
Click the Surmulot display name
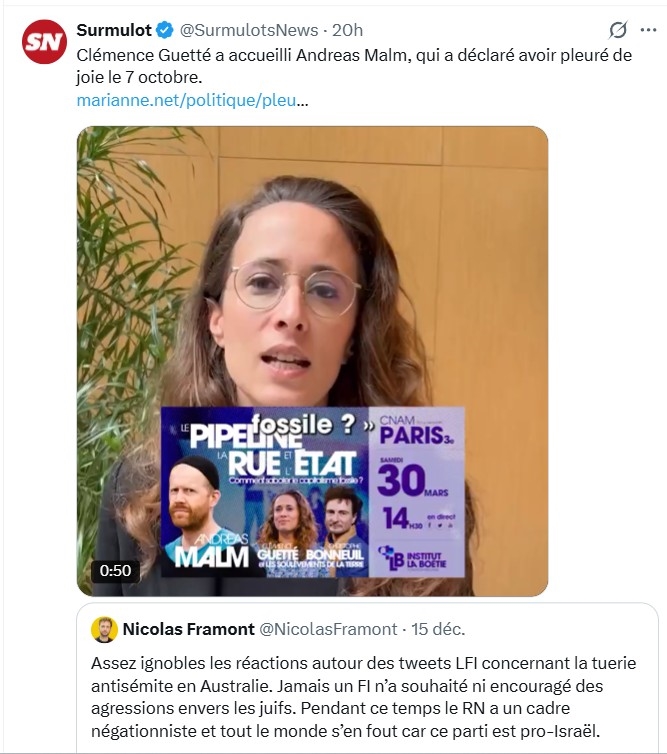(114, 30)
